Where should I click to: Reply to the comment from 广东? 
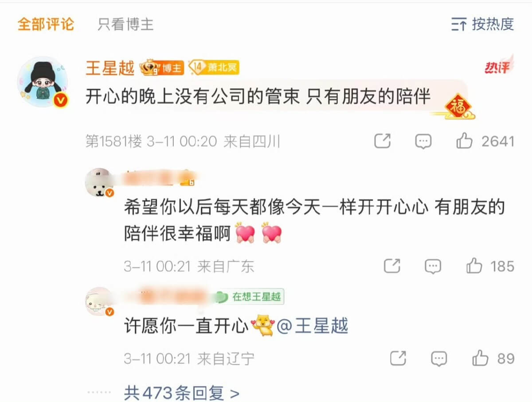coord(433,266)
